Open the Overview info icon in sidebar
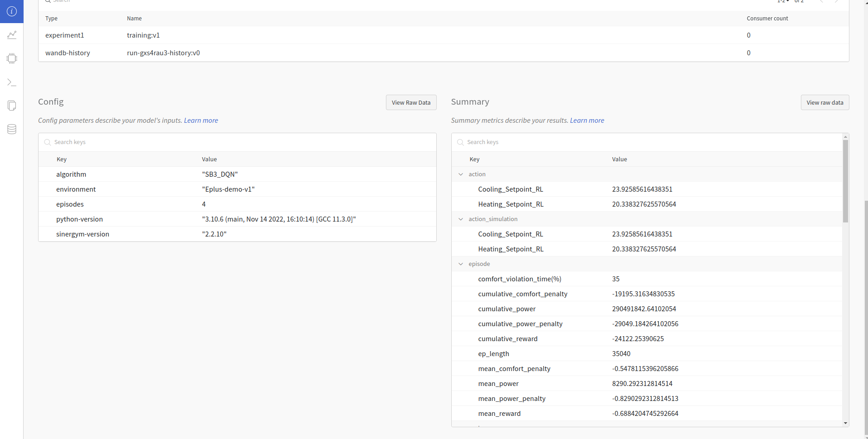Screen dimensions: 868x439 12,11
